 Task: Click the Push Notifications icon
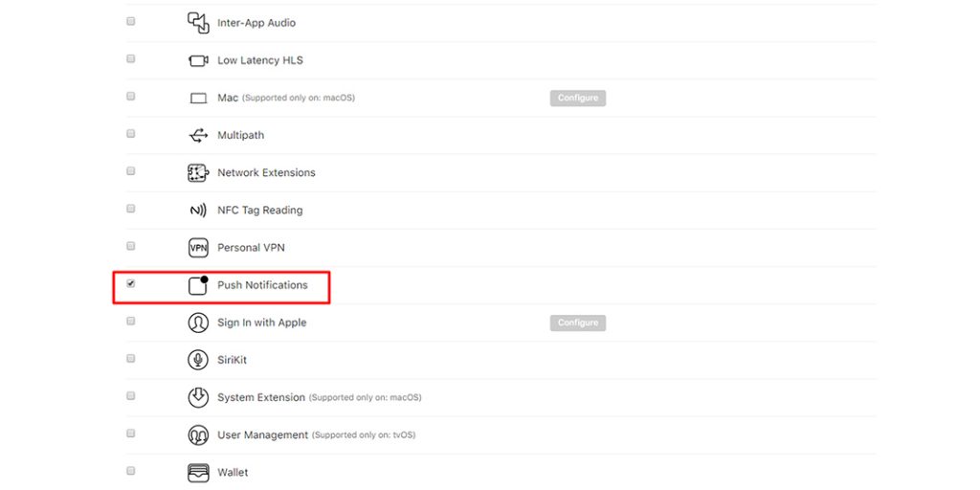(198, 285)
